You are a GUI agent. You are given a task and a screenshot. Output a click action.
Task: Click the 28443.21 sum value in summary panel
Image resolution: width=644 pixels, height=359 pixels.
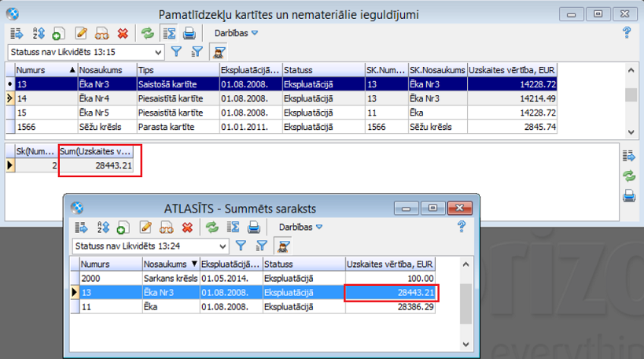96,165
